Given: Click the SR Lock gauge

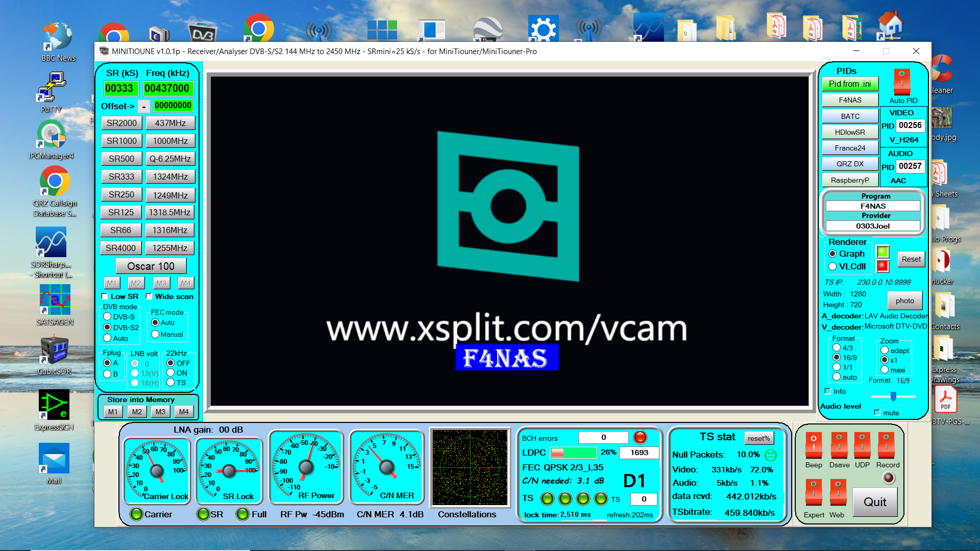Looking at the screenshot, I should tap(230, 470).
